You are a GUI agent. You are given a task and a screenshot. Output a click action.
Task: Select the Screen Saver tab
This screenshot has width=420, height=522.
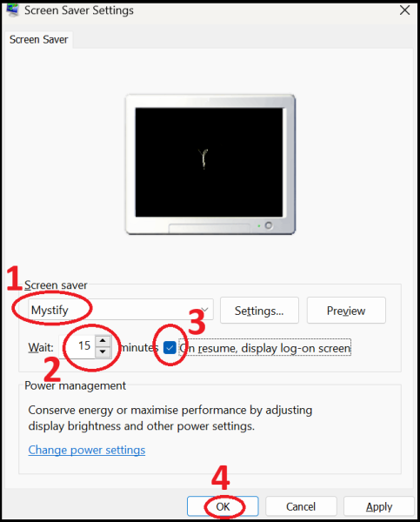click(x=38, y=40)
